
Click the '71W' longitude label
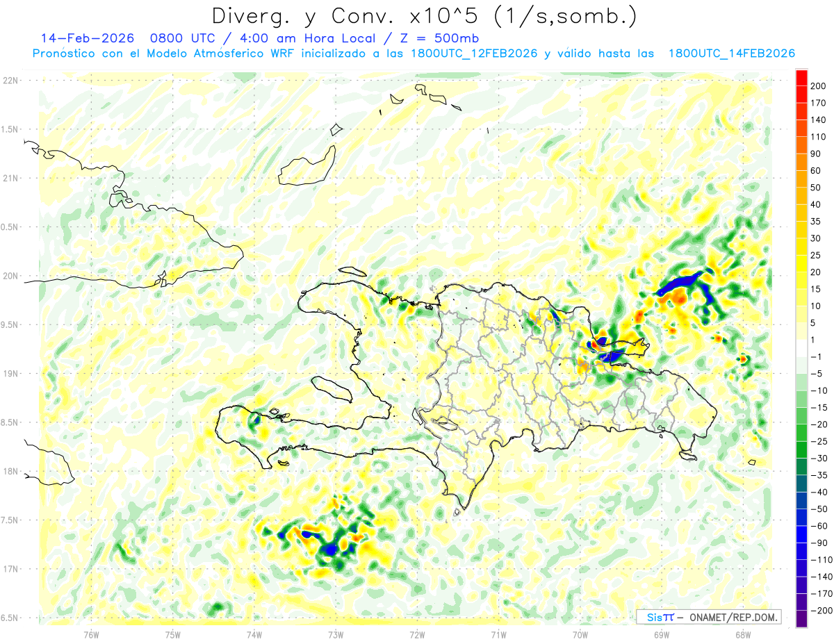tap(498, 634)
